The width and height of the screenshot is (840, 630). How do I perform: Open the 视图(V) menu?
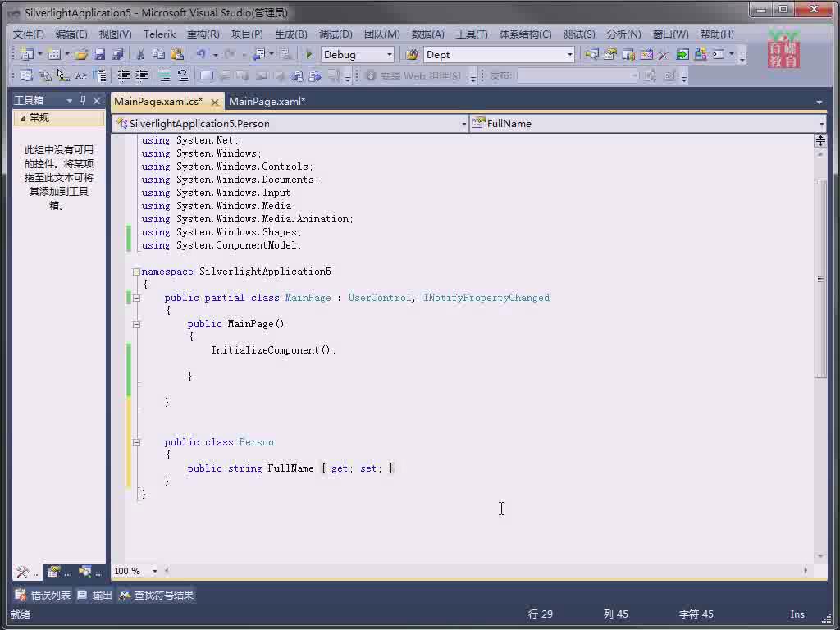(115, 34)
